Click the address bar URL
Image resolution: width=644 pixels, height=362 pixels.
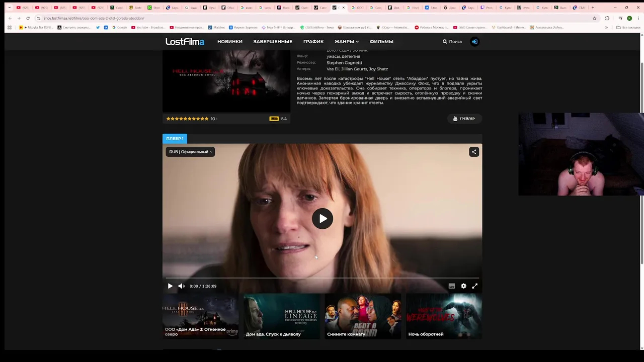tap(94, 18)
